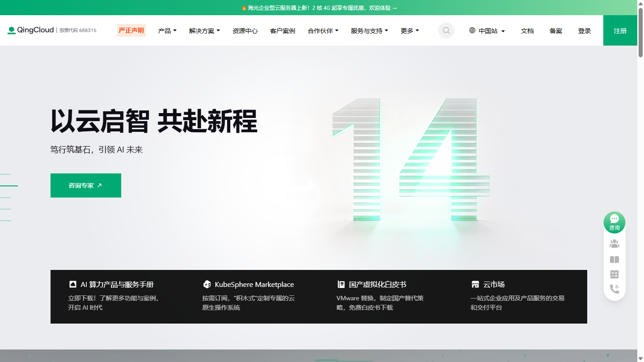
Task: Click the whitepaper icon beside 国产虚拟化白皮书
Action: point(341,284)
